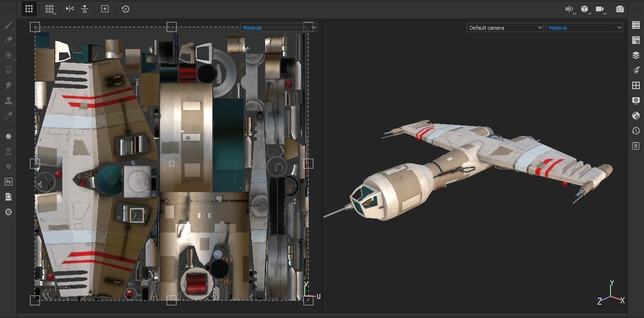Open the brush Properties panel
644x318 pixels.
tap(636, 70)
